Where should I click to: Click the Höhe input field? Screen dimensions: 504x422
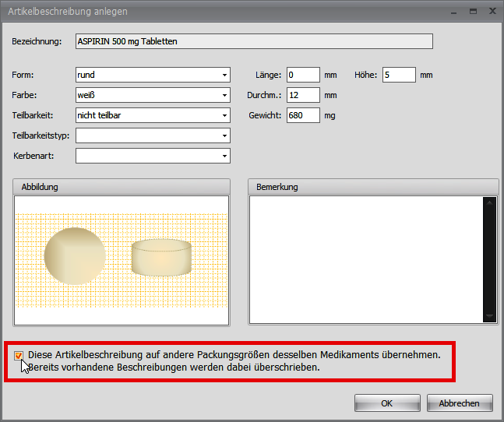pyautogui.click(x=399, y=75)
